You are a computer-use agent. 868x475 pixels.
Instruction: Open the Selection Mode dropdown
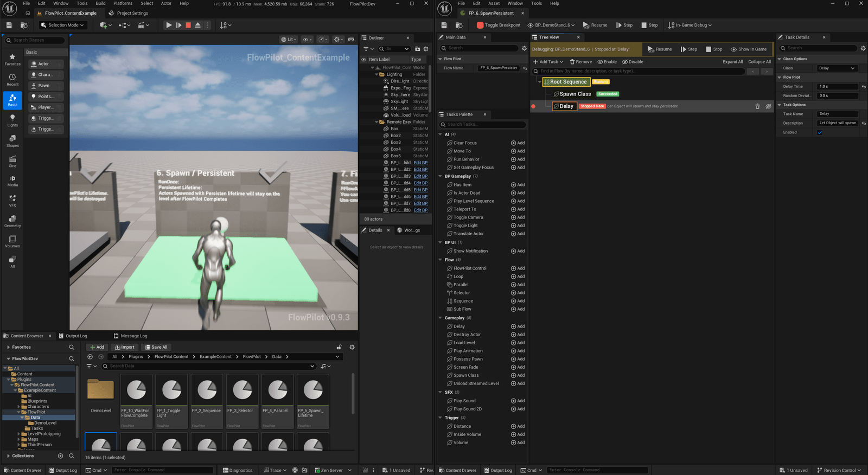click(x=63, y=25)
